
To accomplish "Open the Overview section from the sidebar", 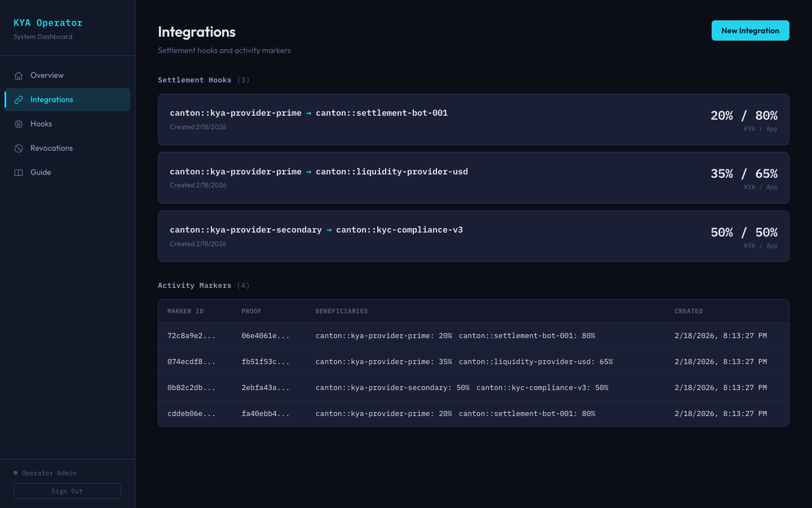I will [x=47, y=75].
